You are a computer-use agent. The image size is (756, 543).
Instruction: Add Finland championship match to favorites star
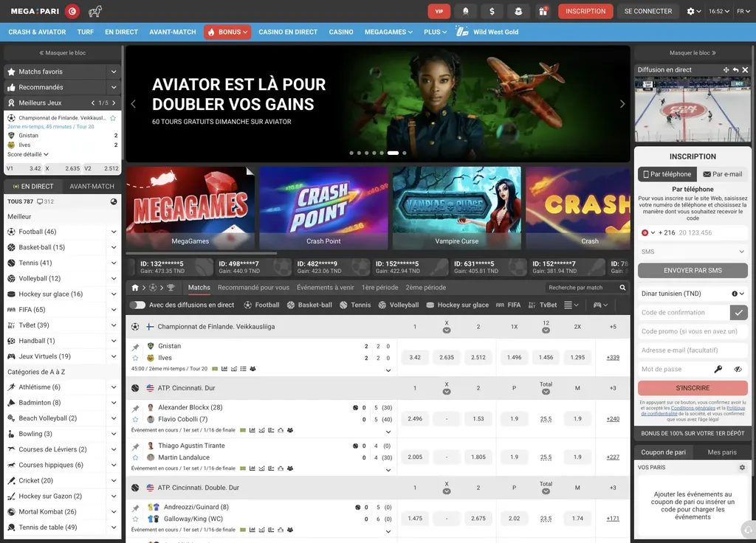point(113,118)
